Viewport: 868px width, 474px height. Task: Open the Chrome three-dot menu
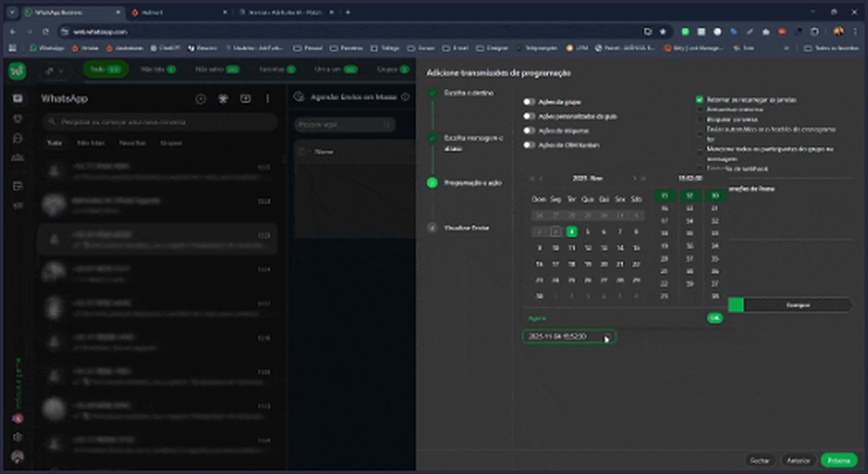click(856, 31)
